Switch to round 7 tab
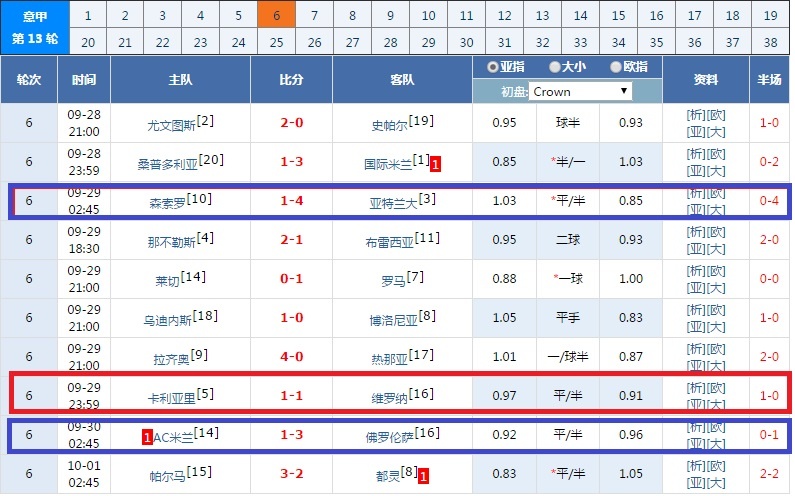This screenshot has height=496, width=795. (314, 15)
